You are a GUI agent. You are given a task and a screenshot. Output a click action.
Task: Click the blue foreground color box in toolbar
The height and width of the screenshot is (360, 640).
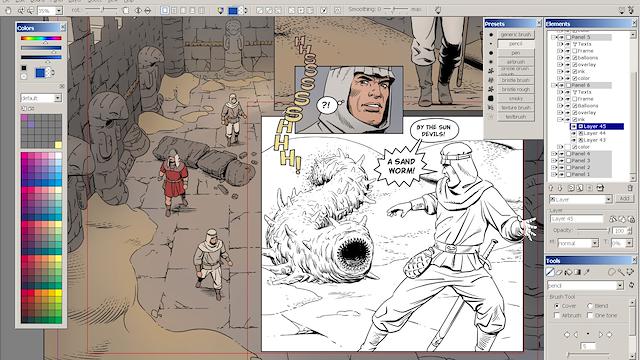click(233, 11)
